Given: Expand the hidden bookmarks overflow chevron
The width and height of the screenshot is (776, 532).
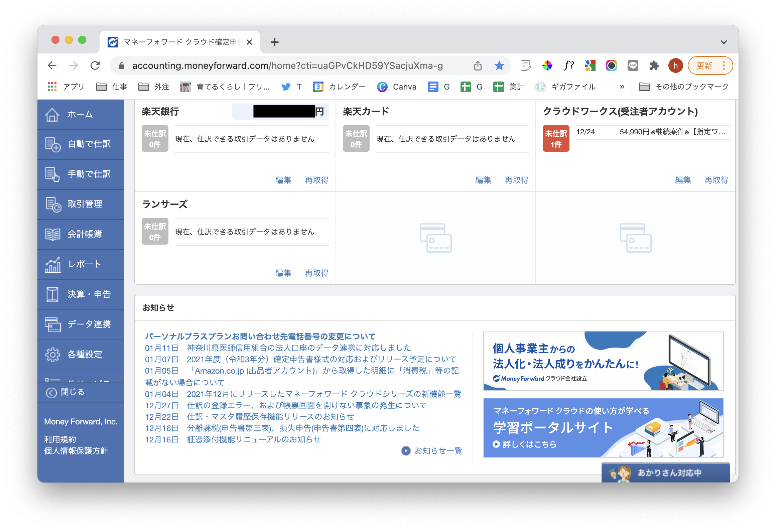Looking at the screenshot, I should pyautogui.click(x=622, y=87).
